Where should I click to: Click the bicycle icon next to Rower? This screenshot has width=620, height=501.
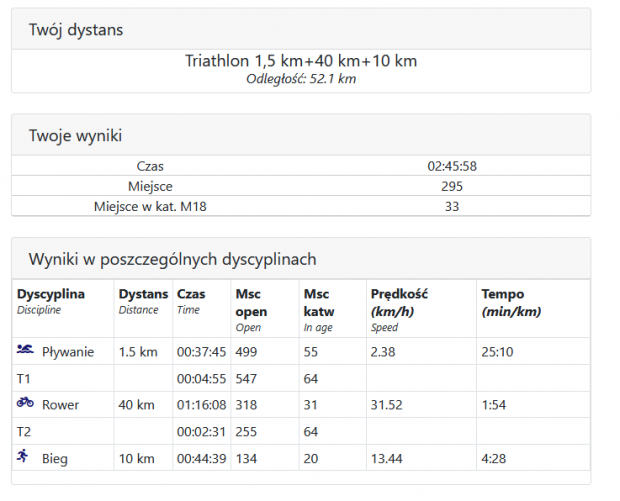coord(25,404)
